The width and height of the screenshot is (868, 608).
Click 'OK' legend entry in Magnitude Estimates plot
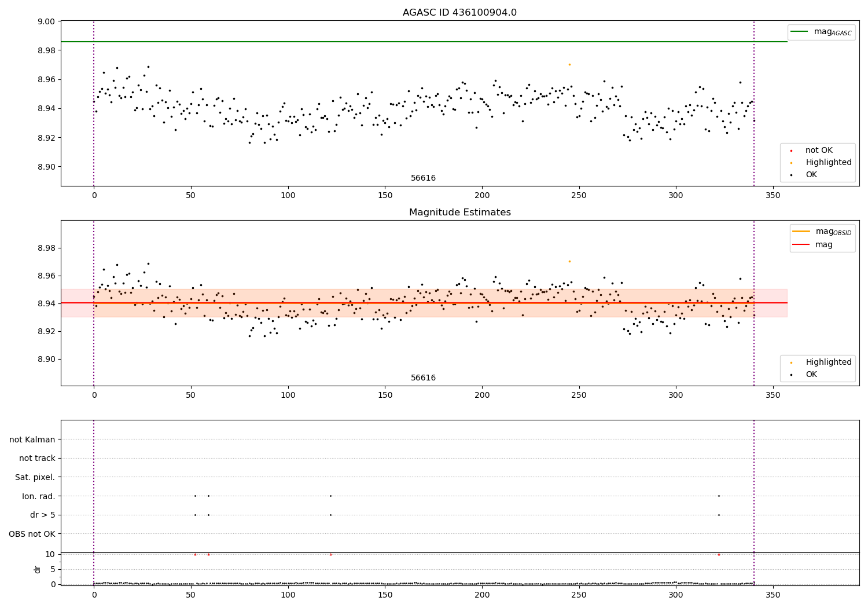[811, 375]
